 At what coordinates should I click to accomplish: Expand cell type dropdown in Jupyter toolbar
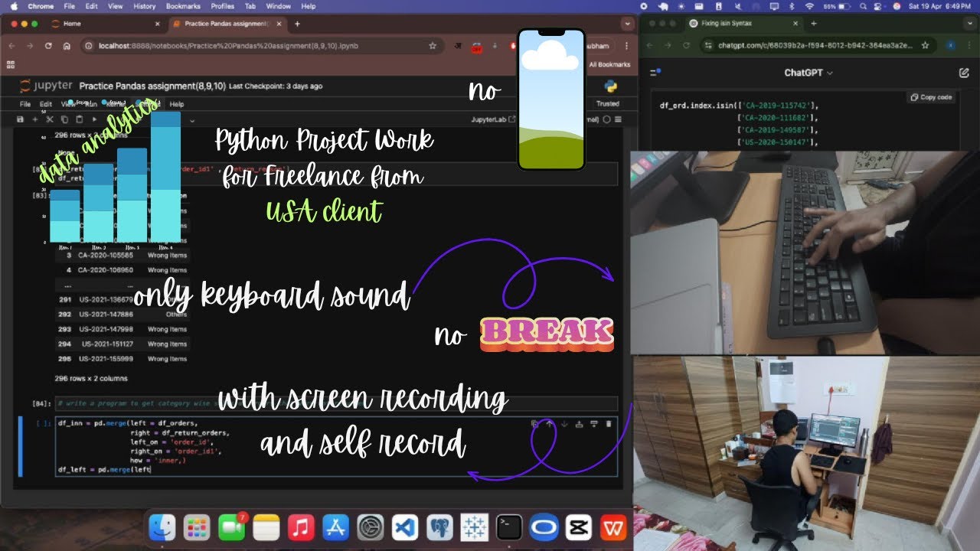point(191,120)
